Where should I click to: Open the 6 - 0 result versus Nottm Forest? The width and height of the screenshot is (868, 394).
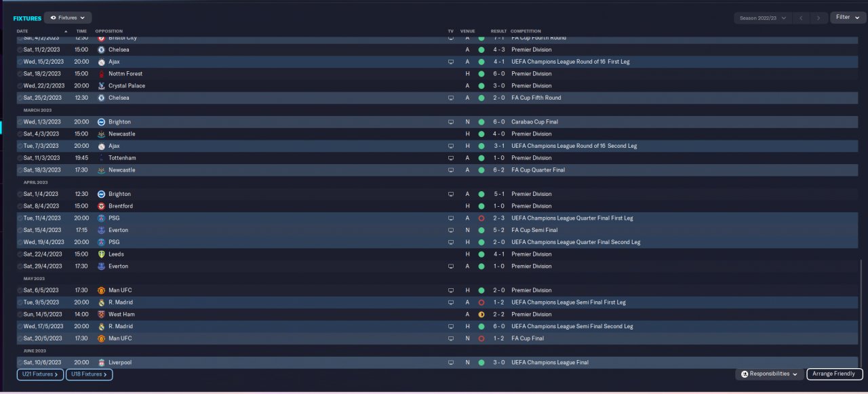tap(498, 74)
